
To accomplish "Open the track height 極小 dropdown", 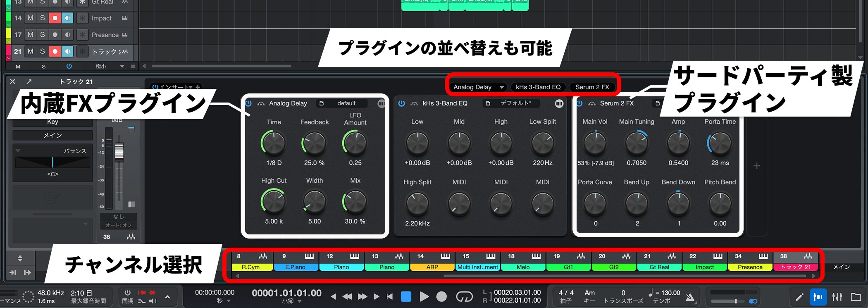I will click(x=122, y=66).
